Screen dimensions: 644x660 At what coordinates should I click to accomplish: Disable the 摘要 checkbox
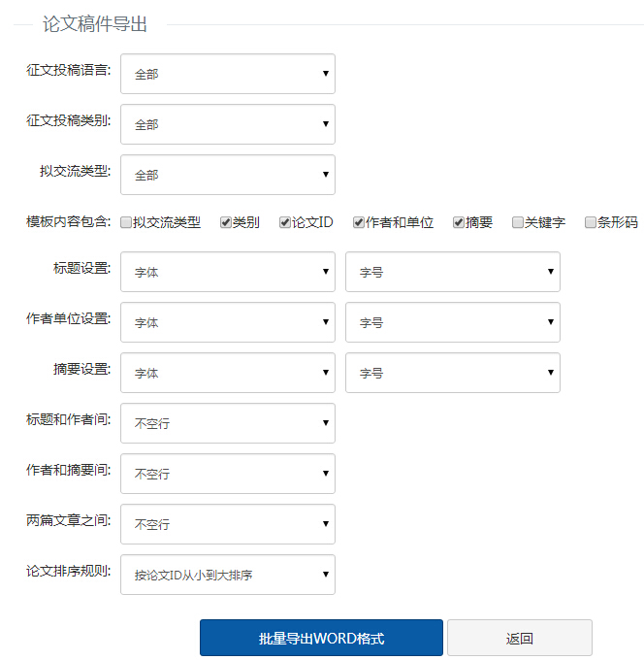(x=458, y=222)
